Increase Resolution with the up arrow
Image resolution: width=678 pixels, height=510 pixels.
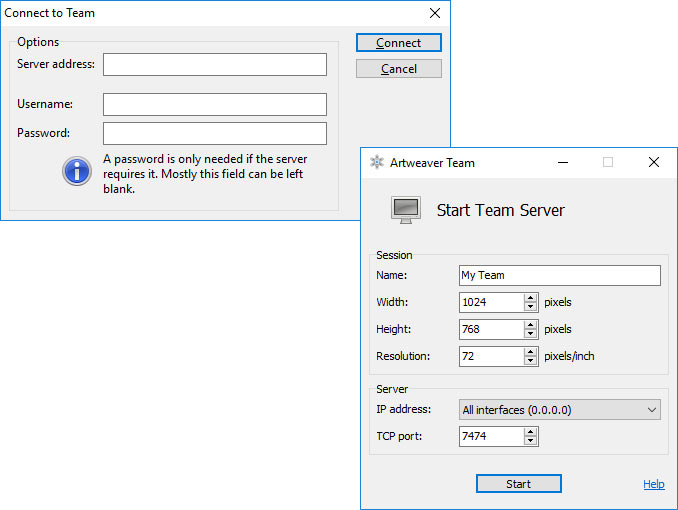[531, 352]
